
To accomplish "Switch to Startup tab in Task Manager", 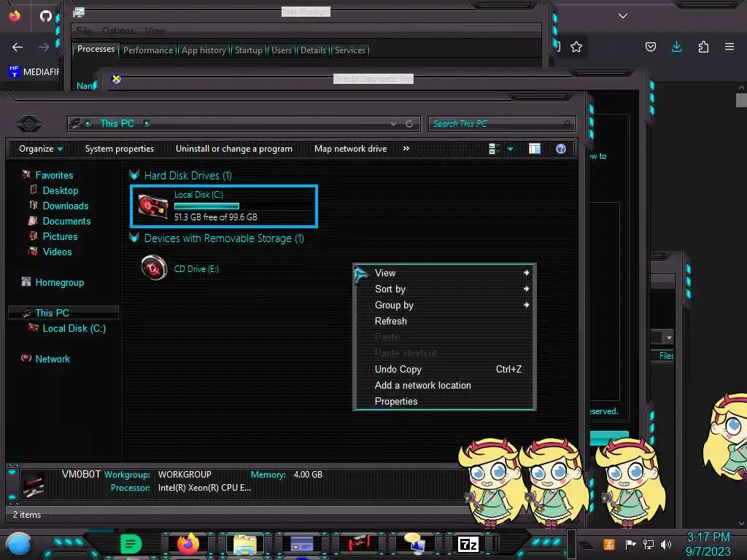I will point(248,50).
